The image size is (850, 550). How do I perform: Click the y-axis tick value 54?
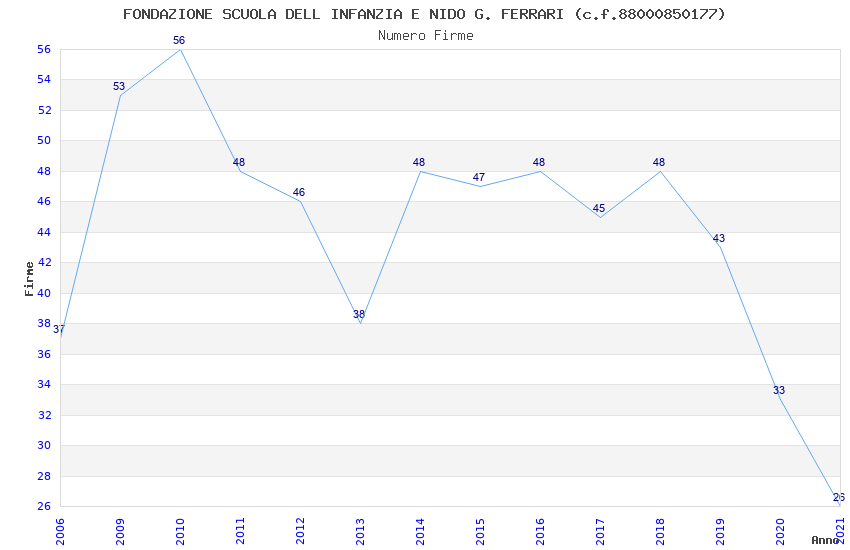coord(44,80)
